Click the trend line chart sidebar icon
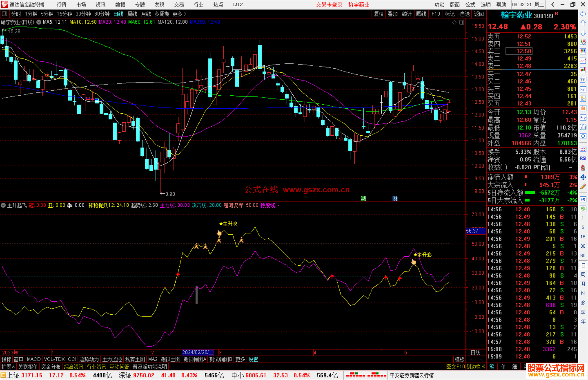The height and width of the screenshot is (380, 588). [x=583, y=61]
